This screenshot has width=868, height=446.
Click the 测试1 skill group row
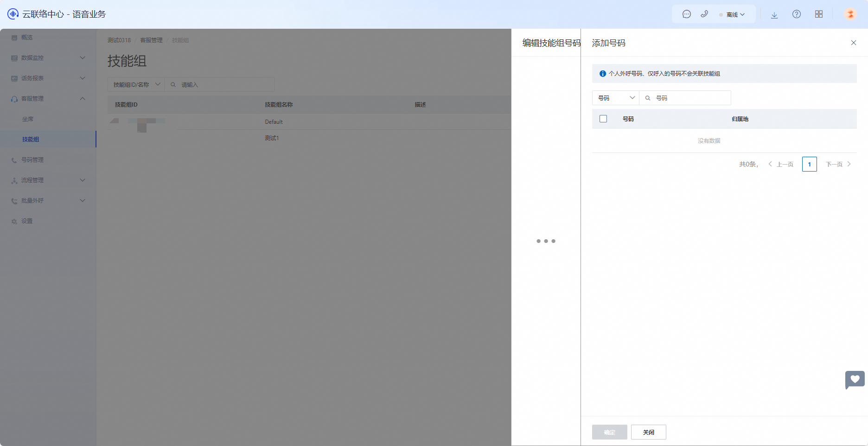coord(309,138)
